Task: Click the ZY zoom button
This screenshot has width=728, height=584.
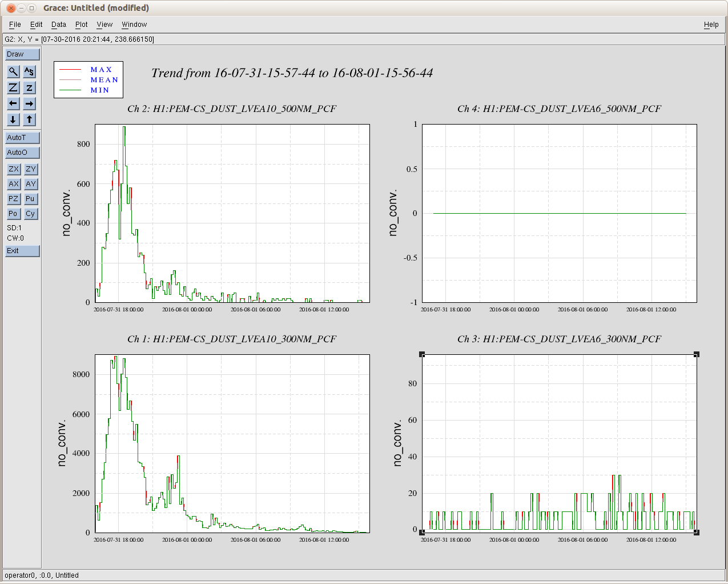Action: coord(31,169)
